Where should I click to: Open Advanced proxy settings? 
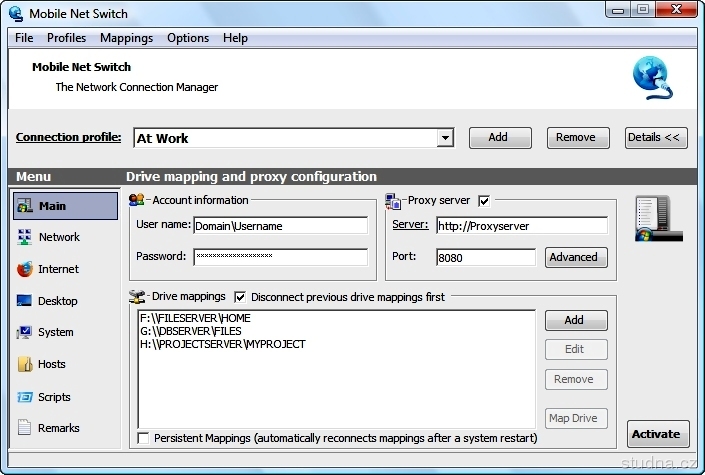pyautogui.click(x=576, y=257)
